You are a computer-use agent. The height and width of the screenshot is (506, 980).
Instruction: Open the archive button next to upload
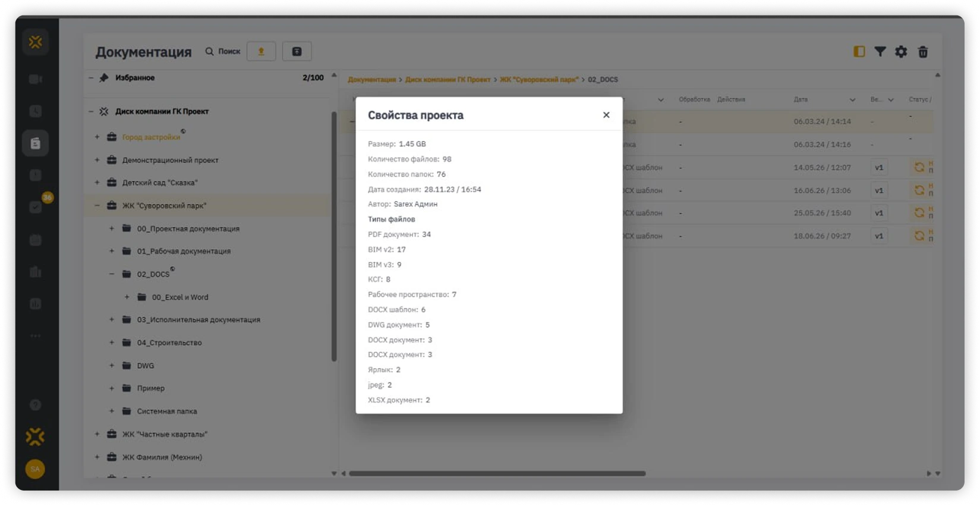pyautogui.click(x=297, y=52)
